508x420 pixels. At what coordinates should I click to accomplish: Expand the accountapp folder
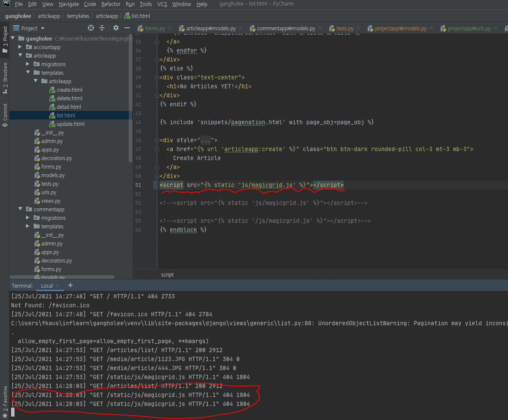tap(20, 47)
